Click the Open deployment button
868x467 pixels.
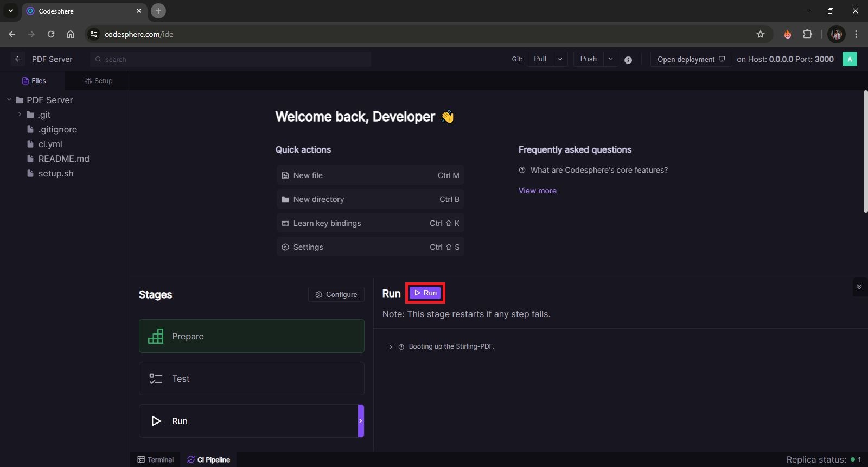pos(691,59)
